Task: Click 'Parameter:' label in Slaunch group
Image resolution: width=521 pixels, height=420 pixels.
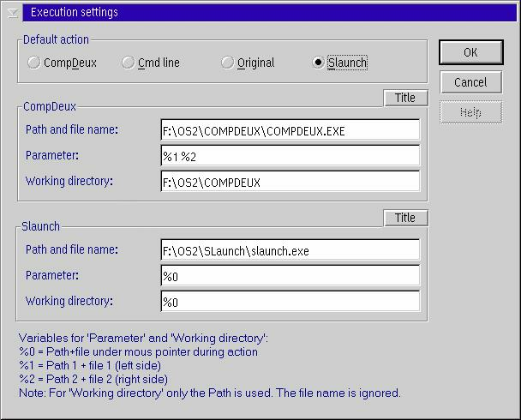Action: point(52,275)
